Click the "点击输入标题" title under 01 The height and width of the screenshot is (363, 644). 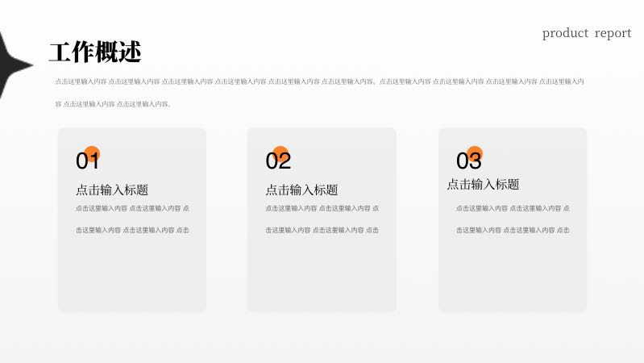point(112,190)
